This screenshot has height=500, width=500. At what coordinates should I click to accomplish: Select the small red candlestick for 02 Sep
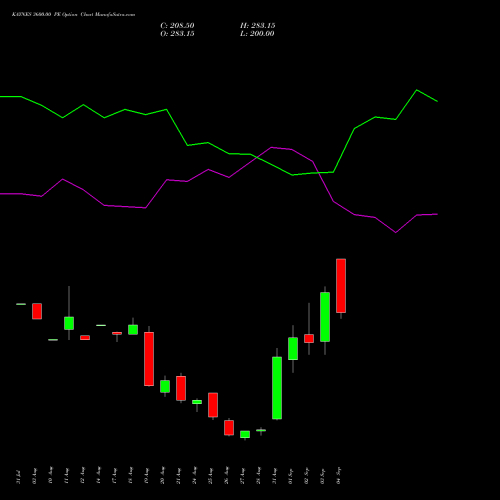(309, 338)
